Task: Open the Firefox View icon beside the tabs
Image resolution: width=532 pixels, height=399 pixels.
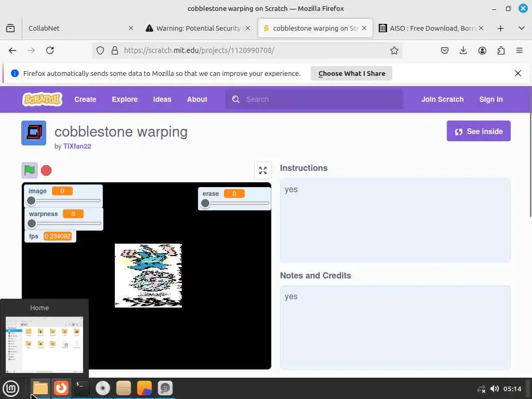Action: [10, 28]
